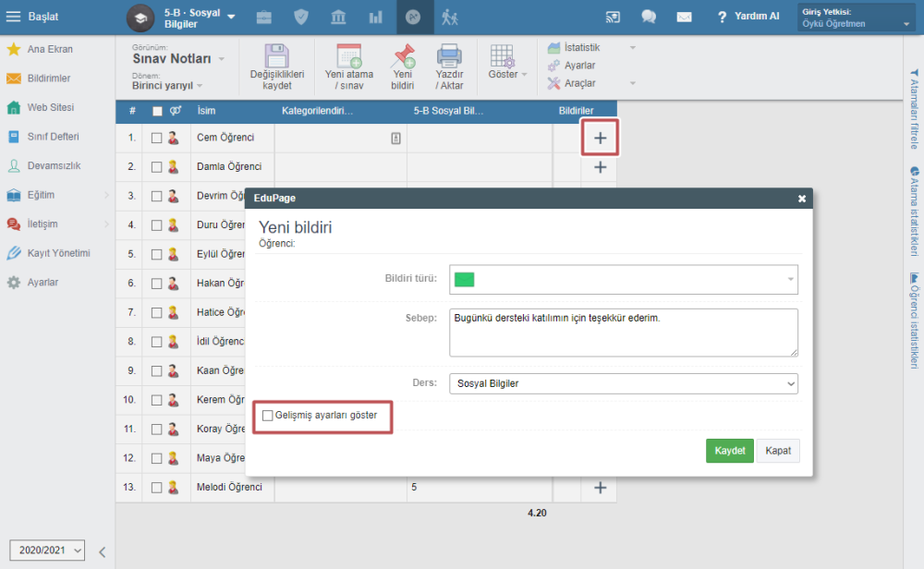Click the grade cell 5 for Melodi Öğrenci
Viewport: 924px width, 569px height.
pyautogui.click(x=479, y=488)
